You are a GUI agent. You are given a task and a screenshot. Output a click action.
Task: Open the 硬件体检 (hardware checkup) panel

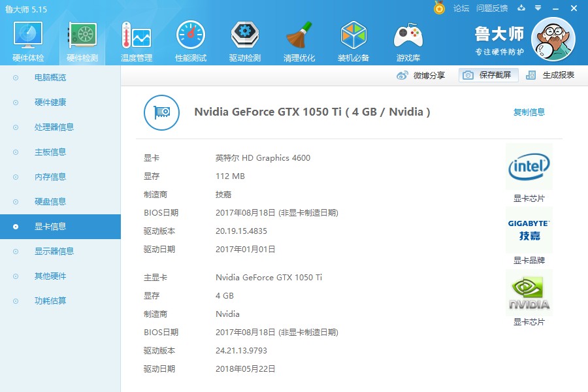tap(27, 39)
